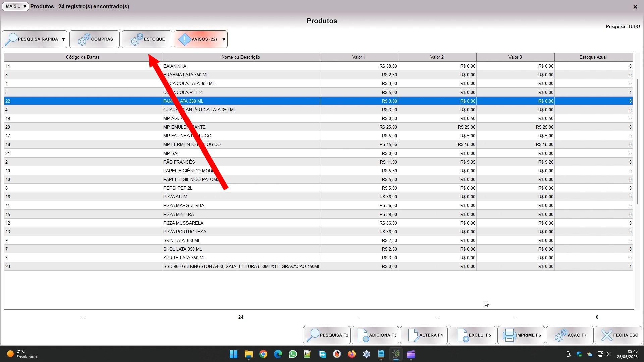Screen dimensions: 644x362
Task: Click Fecha ESC to close list
Action: (619, 335)
